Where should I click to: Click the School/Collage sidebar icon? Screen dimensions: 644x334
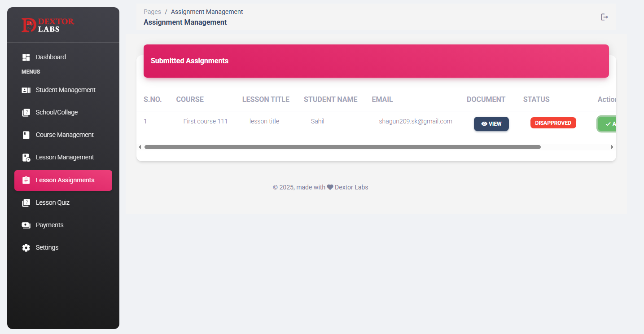tap(26, 113)
